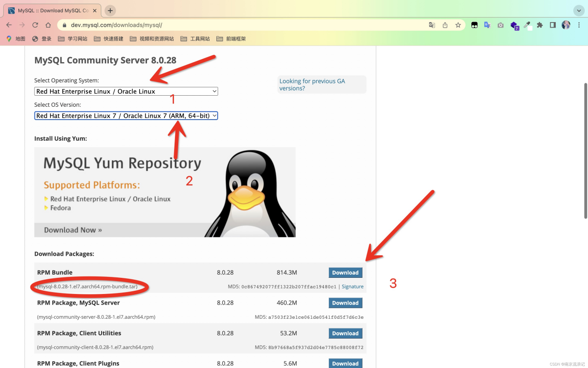Open the 学习网站 bookmarks folder
Screen dimensions: 588x368
click(x=73, y=39)
